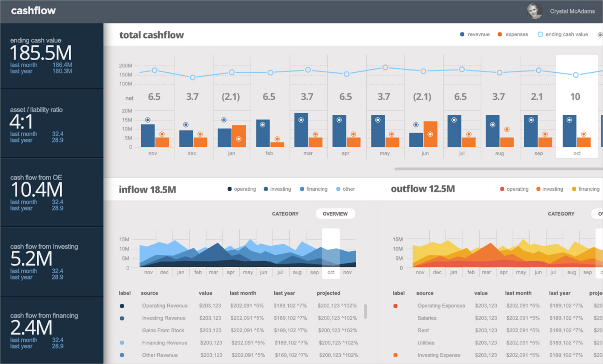The height and width of the screenshot is (364, 603).
Task: Click the Financing Revenue source entry
Action: (x=165, y=343)
